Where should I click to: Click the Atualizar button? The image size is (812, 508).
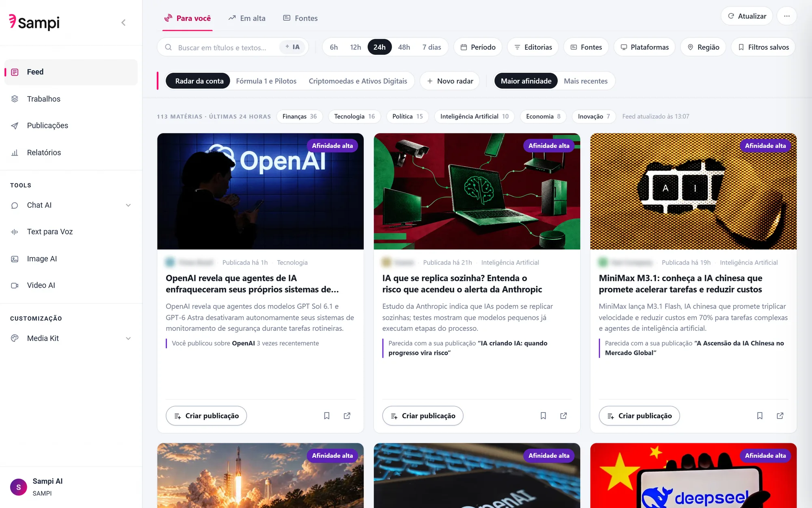pos(747,16)
